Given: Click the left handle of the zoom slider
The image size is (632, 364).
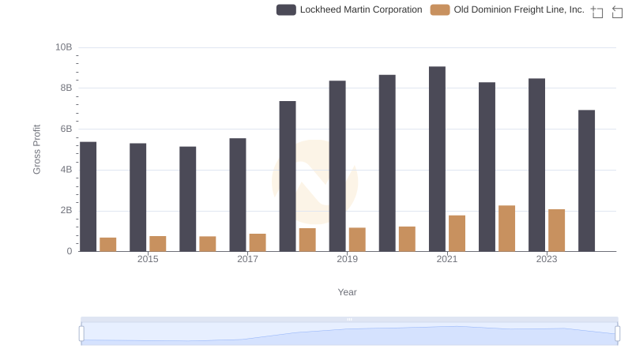Looking at the screenshot, I should 81,334.
